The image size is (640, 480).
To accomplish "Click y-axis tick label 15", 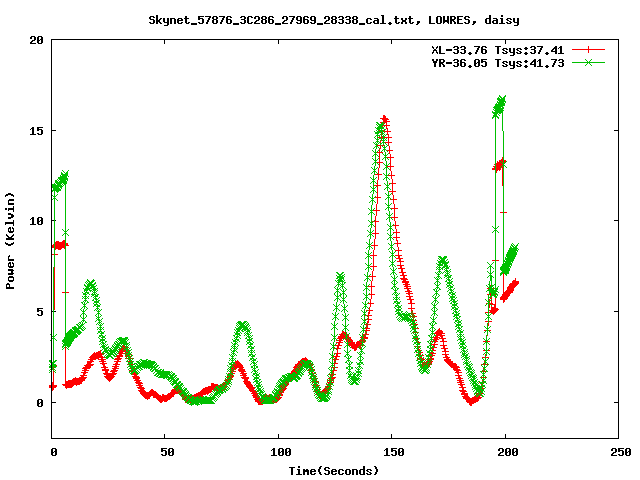I will pyautogui.click(x=36, y=131).
